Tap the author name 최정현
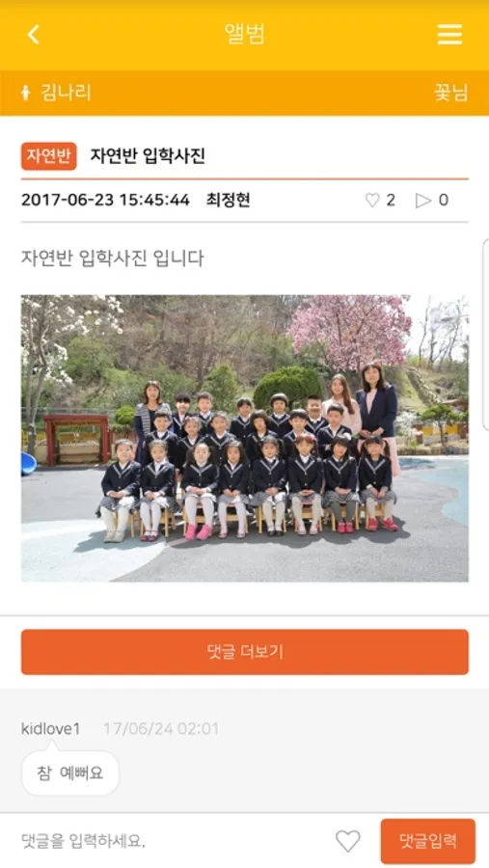 tap(229, 200)
